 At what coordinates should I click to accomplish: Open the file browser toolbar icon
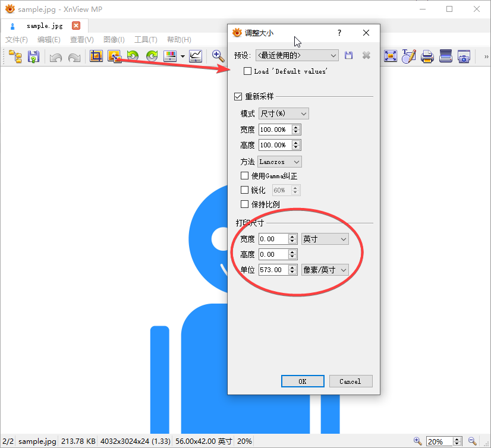coord(15,56)
